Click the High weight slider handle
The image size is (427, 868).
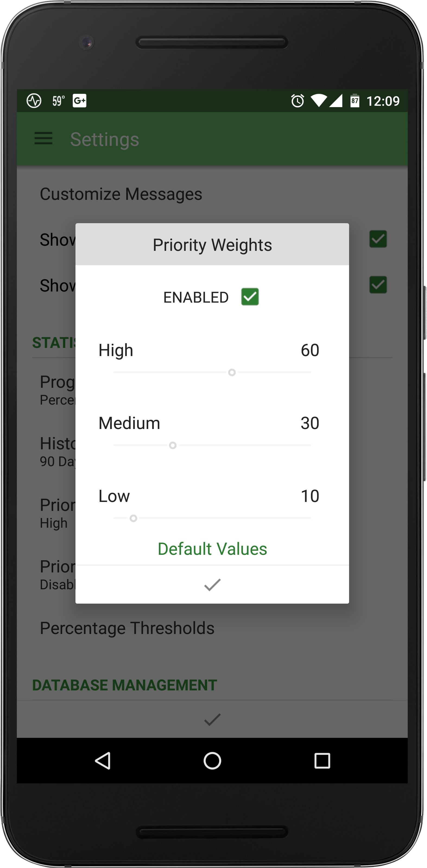pyautogui.click(x=232, y=372)
